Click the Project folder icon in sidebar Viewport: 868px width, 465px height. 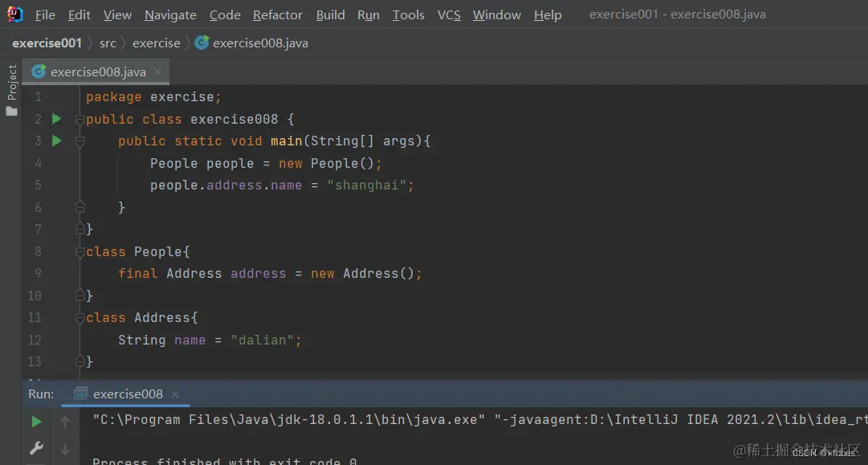[x=11, y=112]
